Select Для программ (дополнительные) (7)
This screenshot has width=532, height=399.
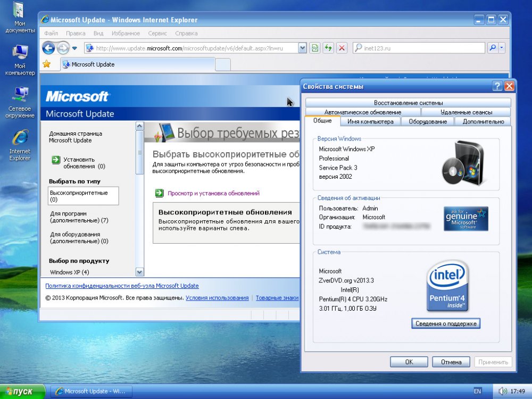tap(79, 217)
